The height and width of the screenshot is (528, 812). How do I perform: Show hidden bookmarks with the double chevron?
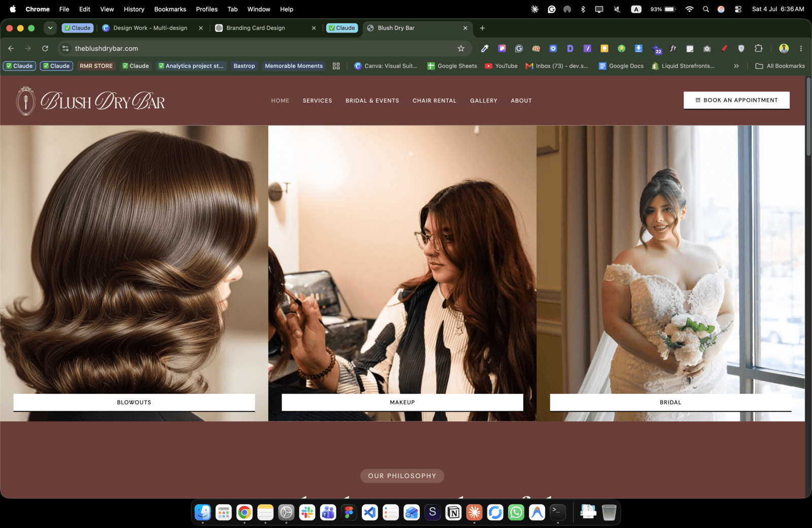(736, 66)
